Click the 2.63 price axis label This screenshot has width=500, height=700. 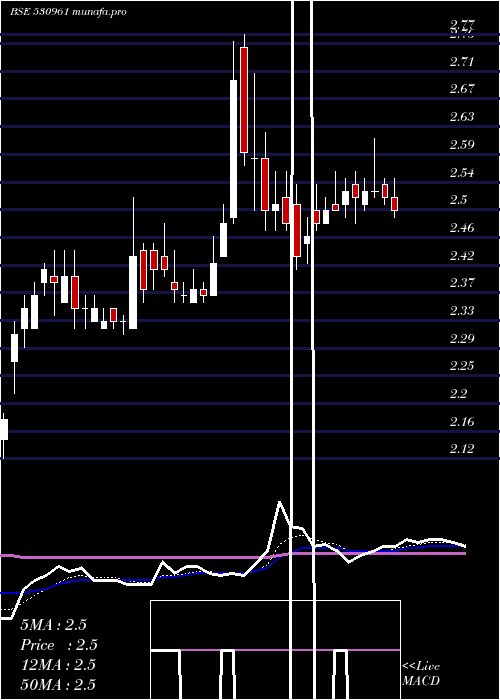[x=462, y=117]
